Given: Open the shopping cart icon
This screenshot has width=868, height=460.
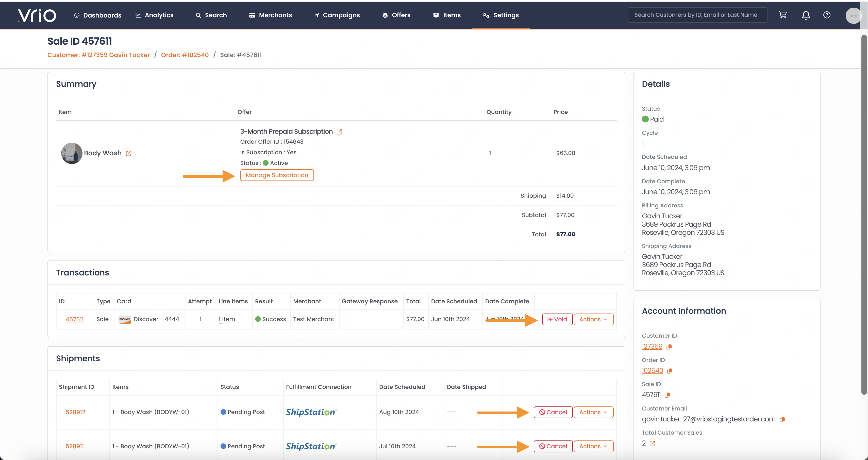Looking at the screenshot, I should coord(782,15).
